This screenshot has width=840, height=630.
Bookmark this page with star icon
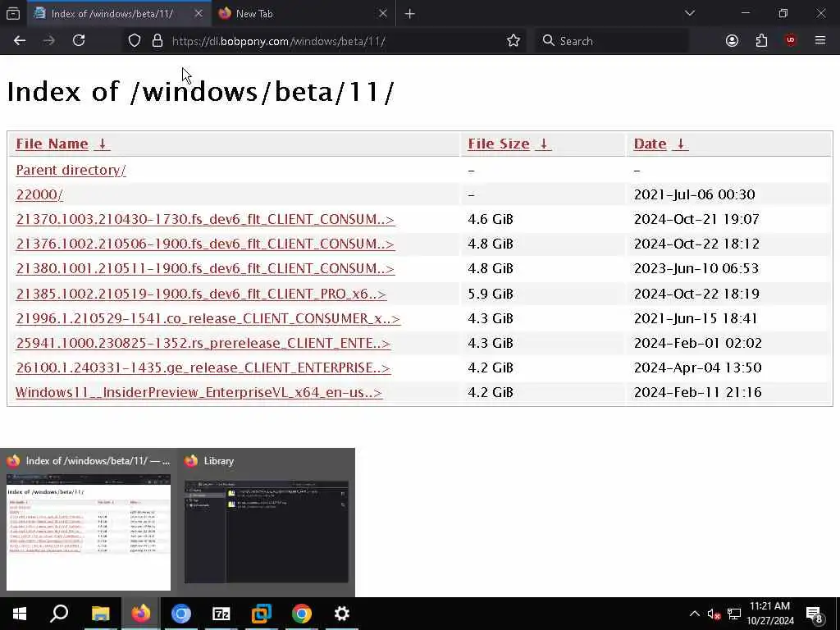point(514,41)
